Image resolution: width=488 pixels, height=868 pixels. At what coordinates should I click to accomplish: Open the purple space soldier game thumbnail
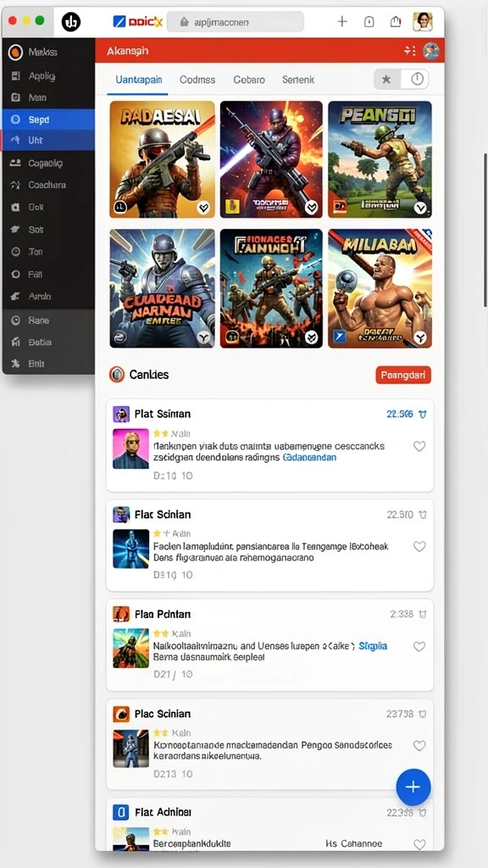pos(271,159)
